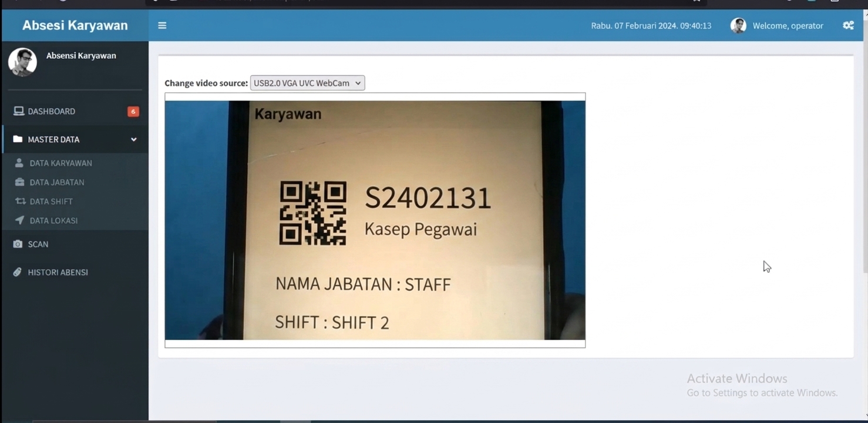Click the sidebar profile photo
This screenshot has height=423, width=868.
coord(22,62)
